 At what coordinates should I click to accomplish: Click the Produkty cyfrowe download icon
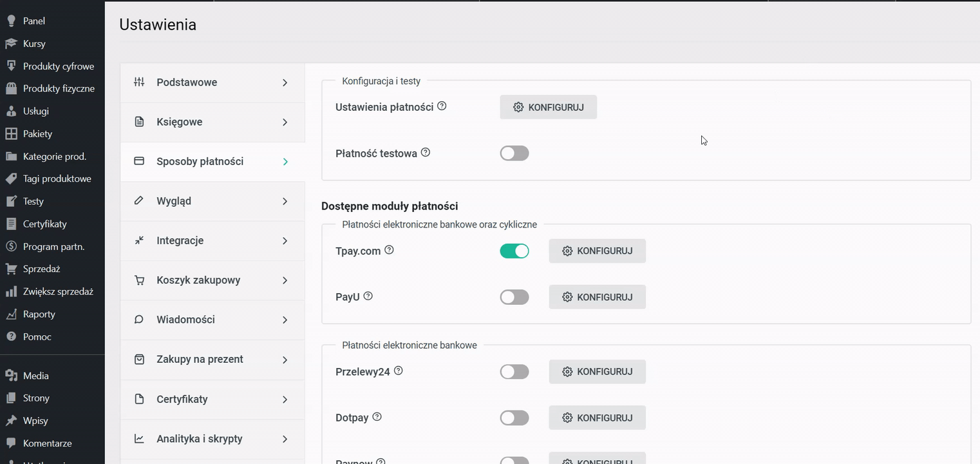click(x=11, y=66)
